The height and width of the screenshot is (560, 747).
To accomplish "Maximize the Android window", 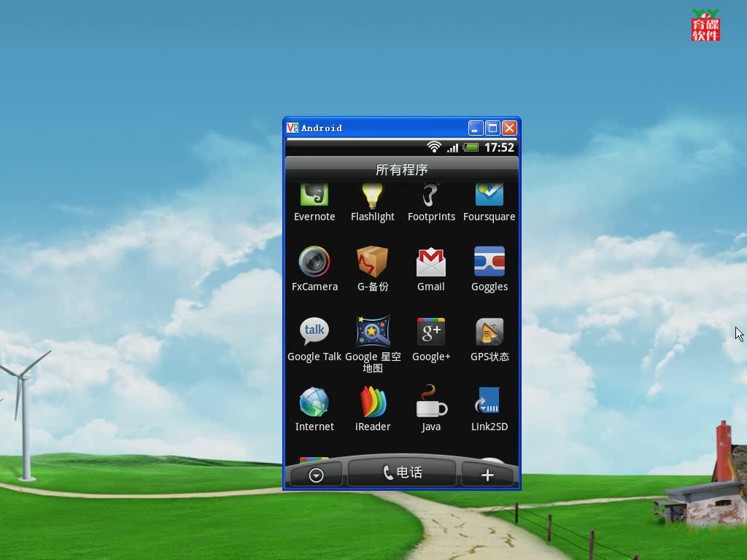I will pos(492,128).
